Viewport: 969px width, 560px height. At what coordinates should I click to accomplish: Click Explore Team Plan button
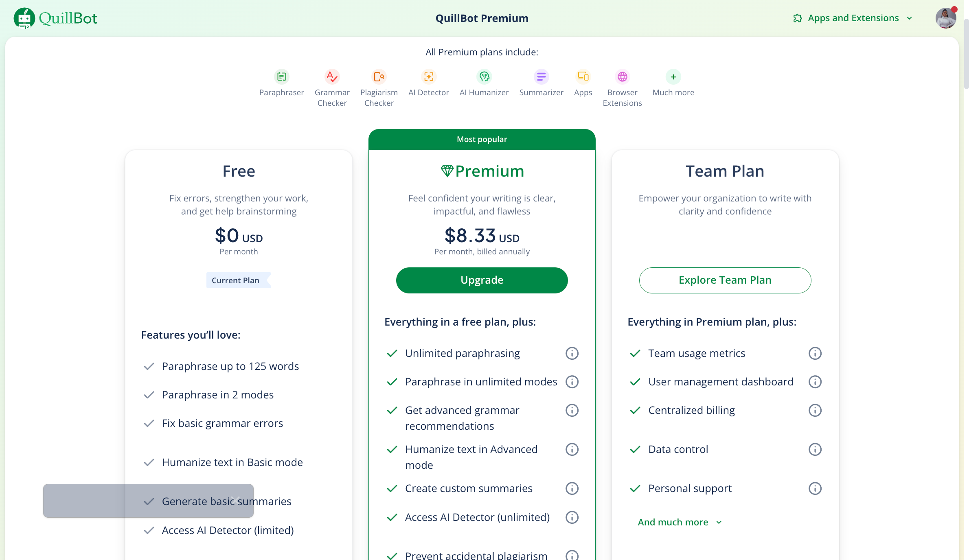pos(725,280)
